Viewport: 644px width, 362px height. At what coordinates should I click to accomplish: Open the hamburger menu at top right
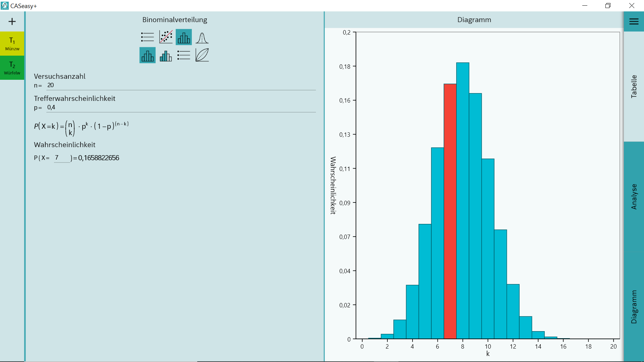[634, 22]
